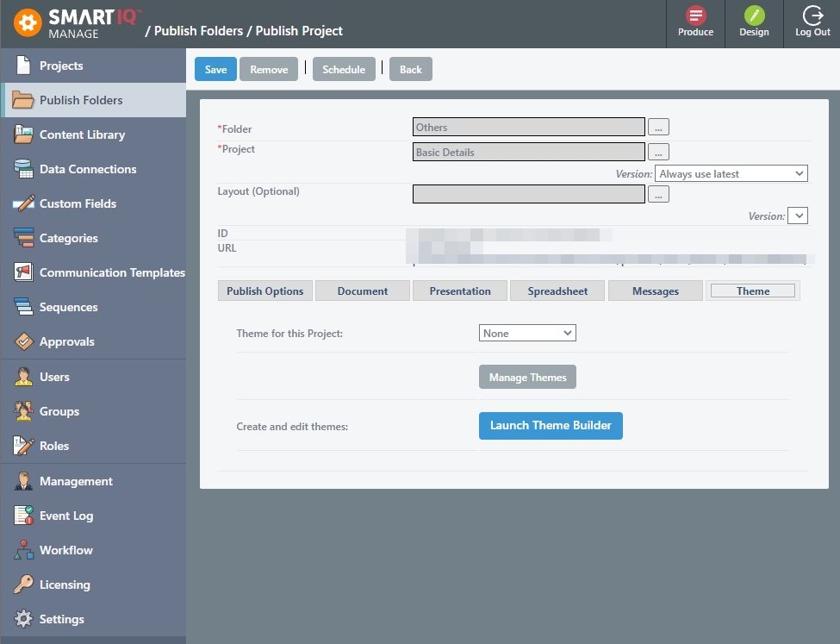Click the 'Layout (Optional)' label

pos(258,191)
